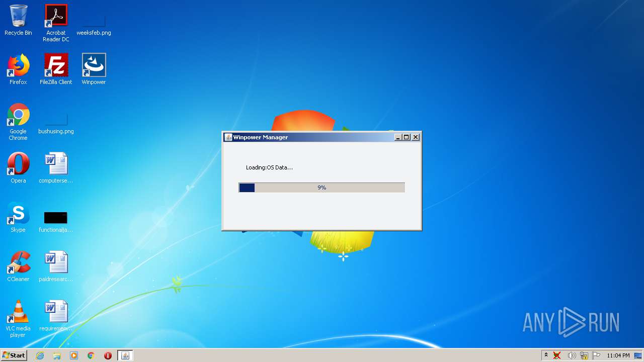Open CCleaner desktop shortcut
The height and width of the screenshot is (362, 644).
click(x=18, y=266)
